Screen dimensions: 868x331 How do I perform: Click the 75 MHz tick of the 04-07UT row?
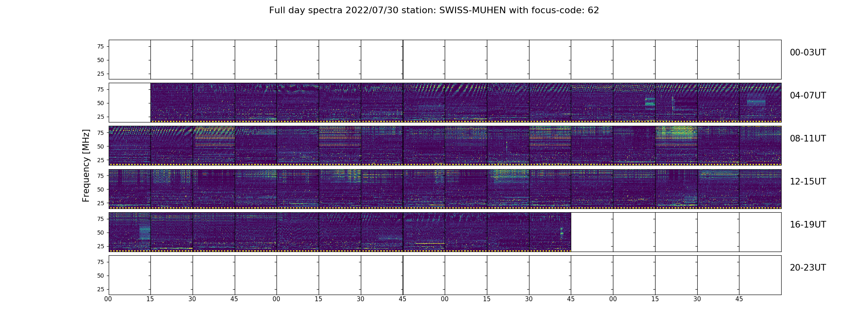[x=100, y=89]
